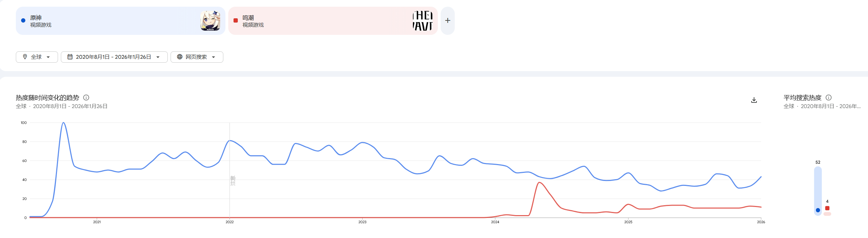Click the location pin icon for 全球
Viewport: 868px width, 238px height.
[25, 57]
